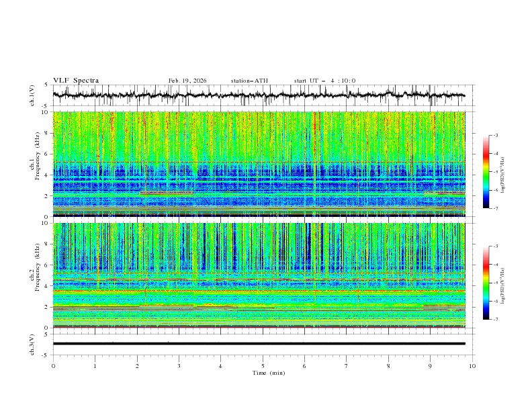This screenshot has width=532, height=411.
Task: Click the ch.3 flat voltage trace
Action: click(259, 344)
